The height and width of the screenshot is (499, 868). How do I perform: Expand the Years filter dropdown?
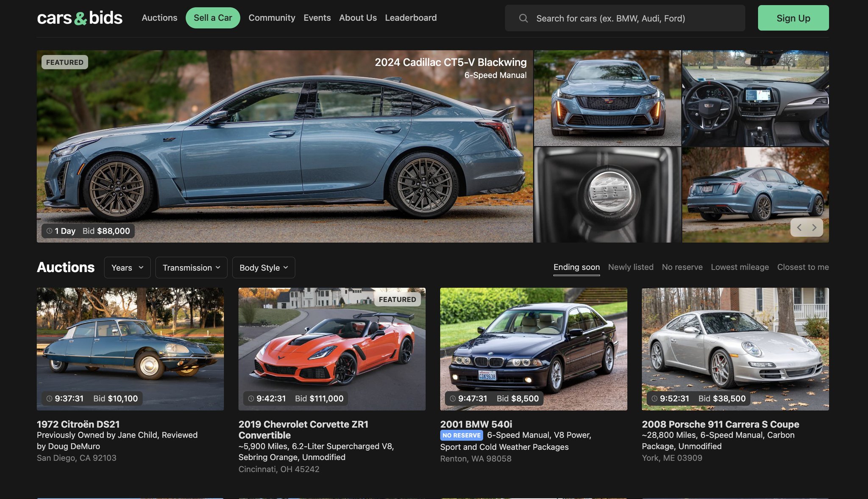click(x=127, y=268)
